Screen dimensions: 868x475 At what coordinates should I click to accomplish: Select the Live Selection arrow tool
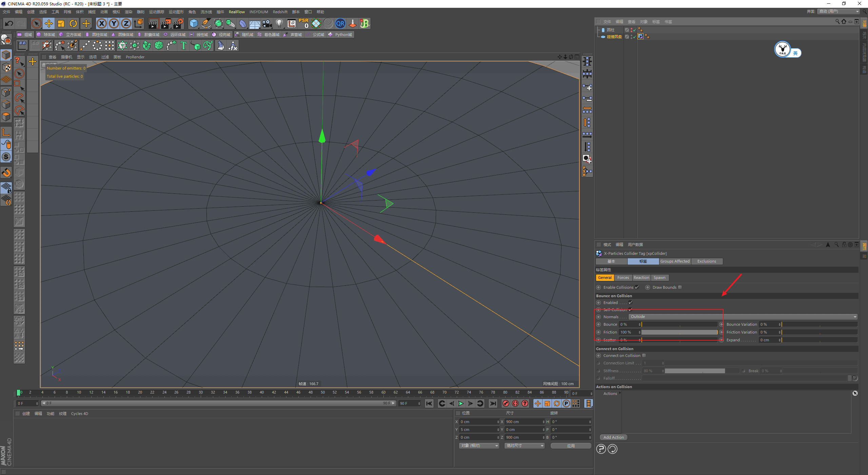36,23
